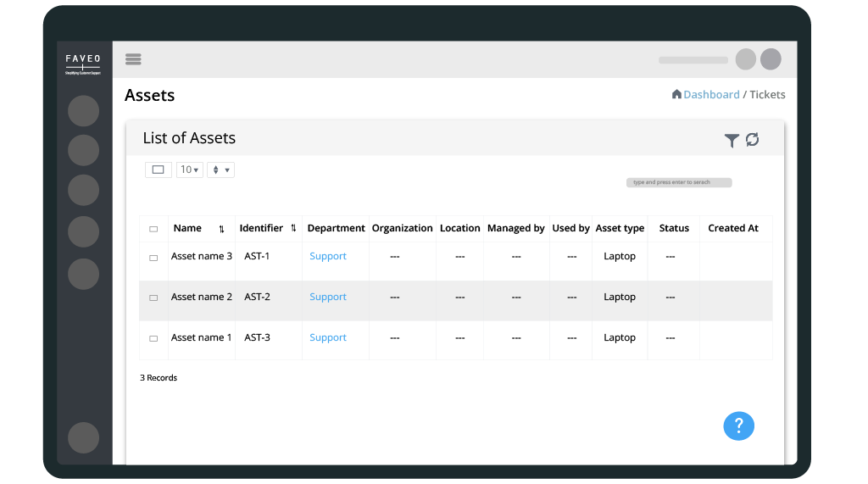Sort by Name using its sort arrows
Screen dimensions: 868x484
pos(221,229)
